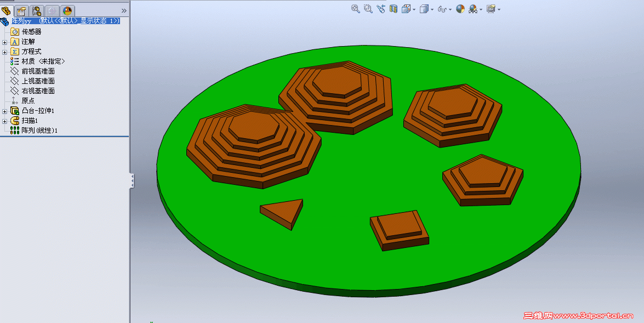Select the 上视基准面 plane
This screenshot has height=323, width=644.
pos(38,81)
